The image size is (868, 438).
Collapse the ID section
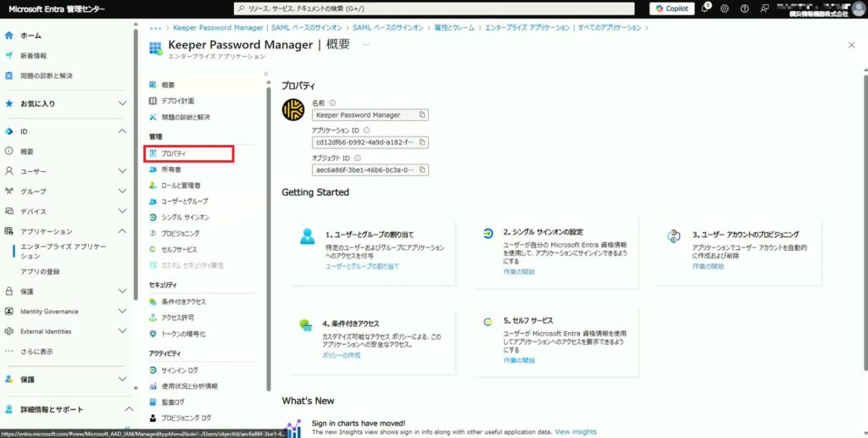(x=123, y=131)
